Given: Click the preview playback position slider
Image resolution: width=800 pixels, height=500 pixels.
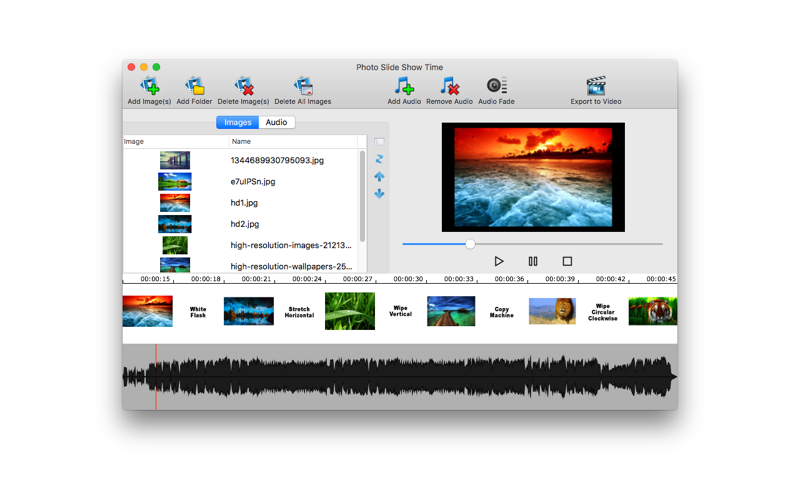Looking at the screenshot, I should click(x=470, y=243).
